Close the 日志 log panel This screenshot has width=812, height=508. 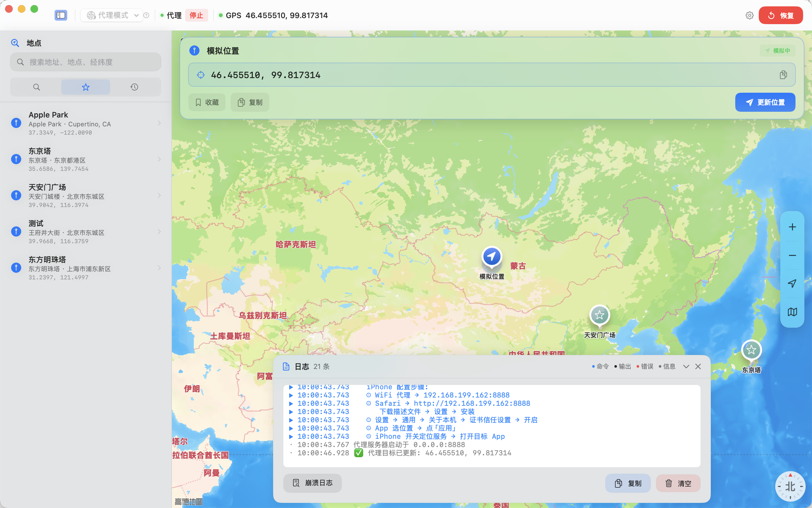(698, 366)
